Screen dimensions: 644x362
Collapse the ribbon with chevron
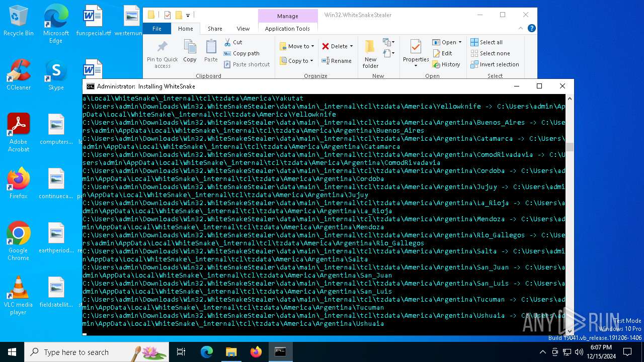click(522, 29)
